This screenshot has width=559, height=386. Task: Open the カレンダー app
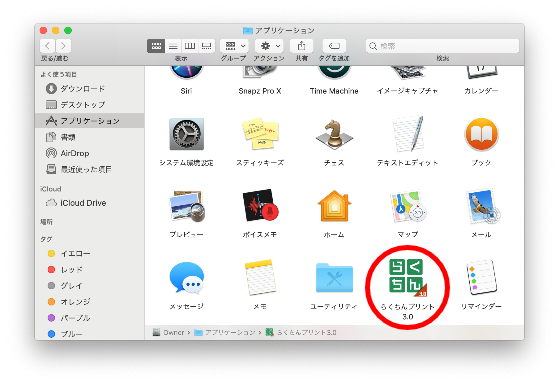click(481, 73)
